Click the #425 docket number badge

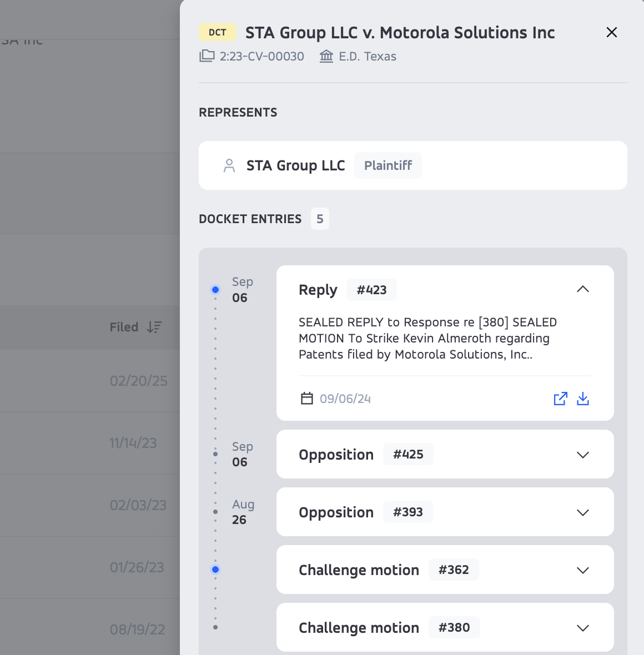point(408,454)
